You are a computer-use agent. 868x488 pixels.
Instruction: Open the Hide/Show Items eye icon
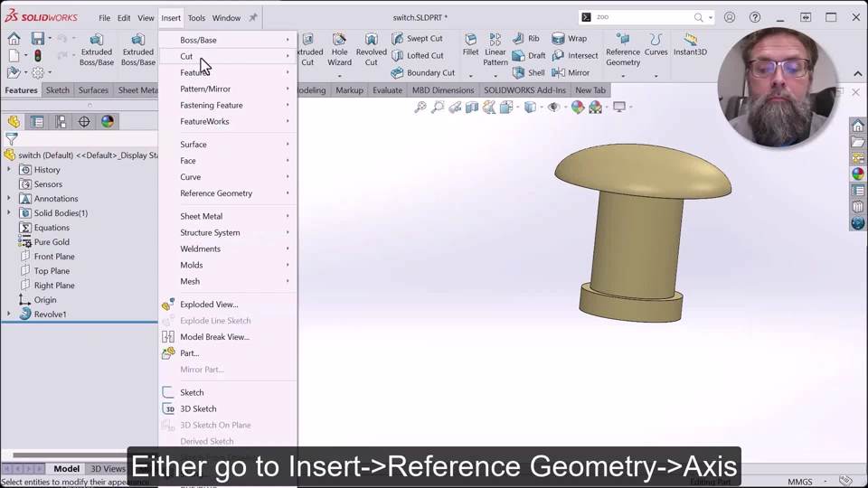553,107
